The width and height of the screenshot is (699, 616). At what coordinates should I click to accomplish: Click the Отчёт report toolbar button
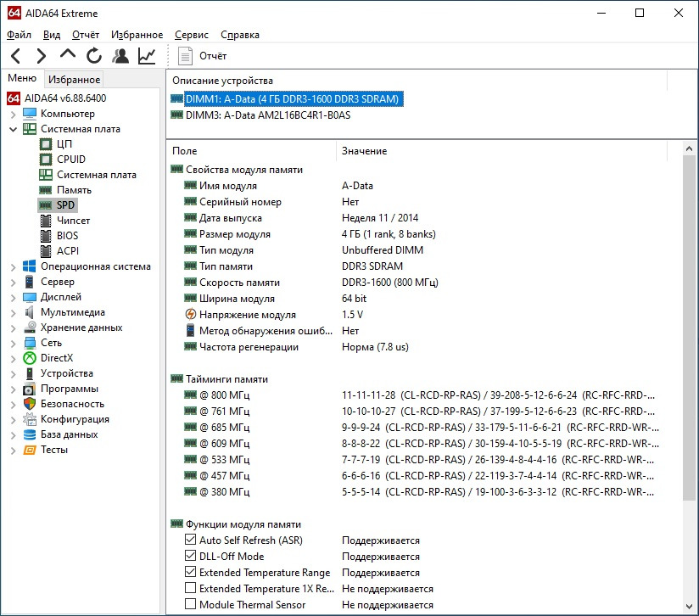tap(203, 56)
